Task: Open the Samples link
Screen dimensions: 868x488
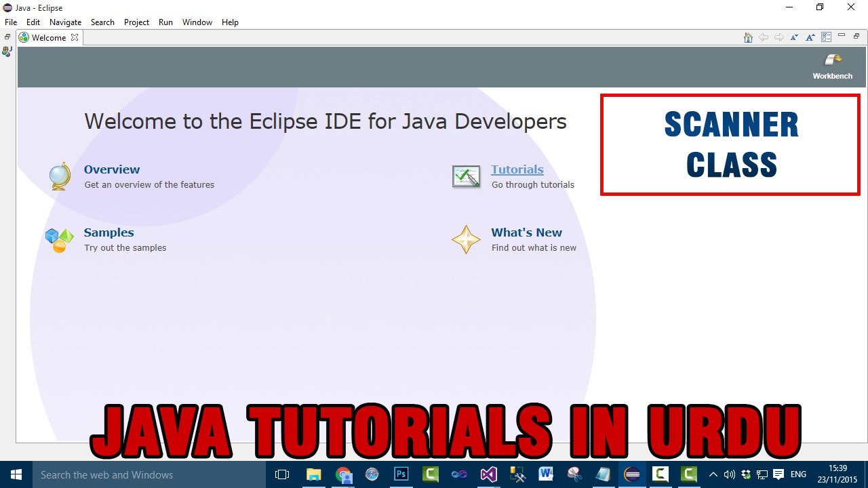Action: pyautogui.click(x=109, y=232)
